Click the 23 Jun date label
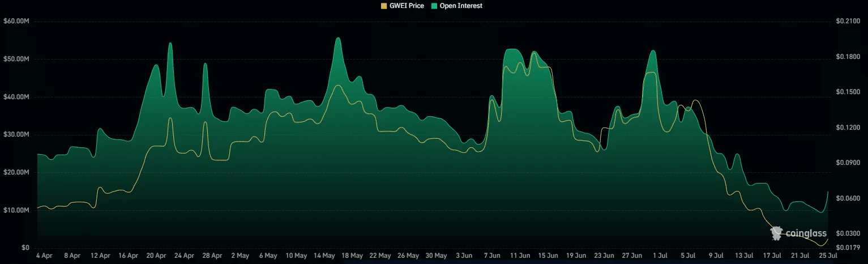The height and width of the screenshot is (264, 868). [605, 256]
